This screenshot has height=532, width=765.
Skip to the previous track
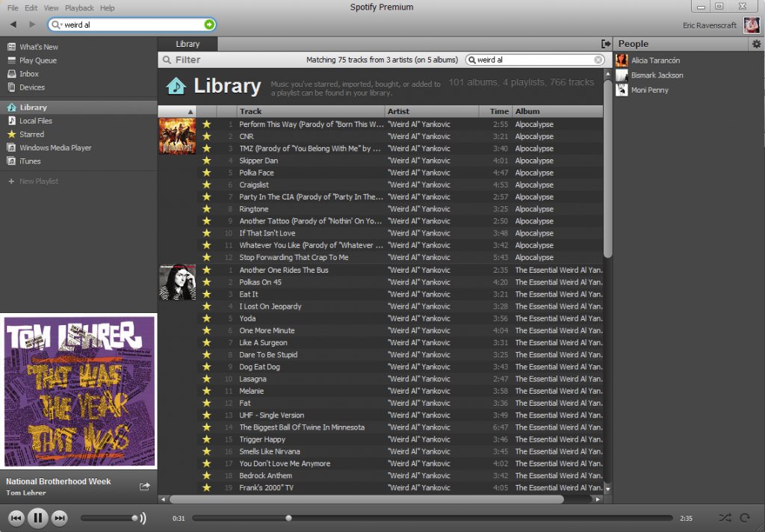point(16,518)
